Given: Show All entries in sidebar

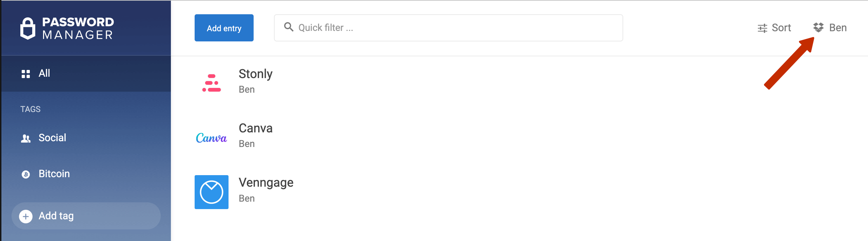Looking at the screenshot, I should [86, 73].
